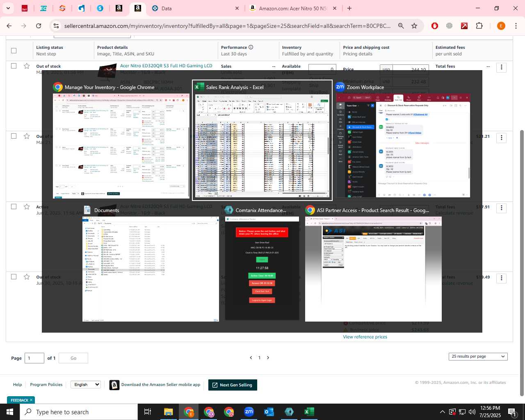Screen dimensions: 525x420
Task: Open File Explorer from the taskbar
Action: pyautogui.click(x=168, y=412)
